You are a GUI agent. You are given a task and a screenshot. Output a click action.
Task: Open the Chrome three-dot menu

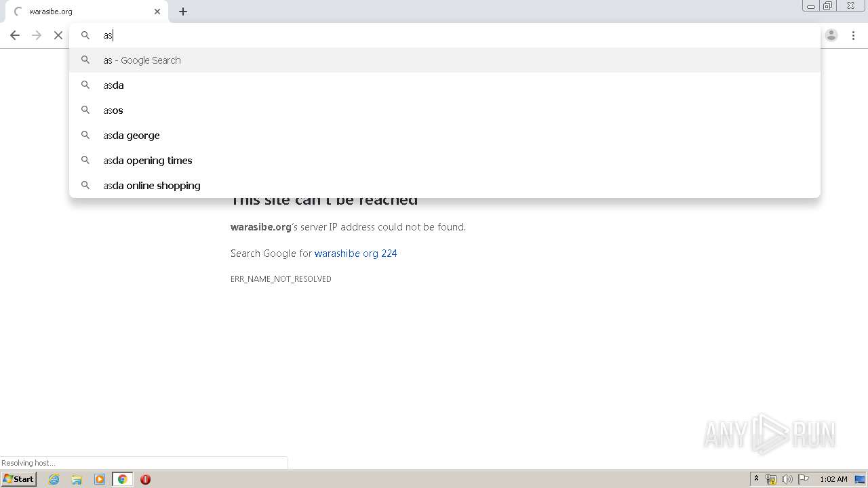pyautogui.click(x=853, y=35)
